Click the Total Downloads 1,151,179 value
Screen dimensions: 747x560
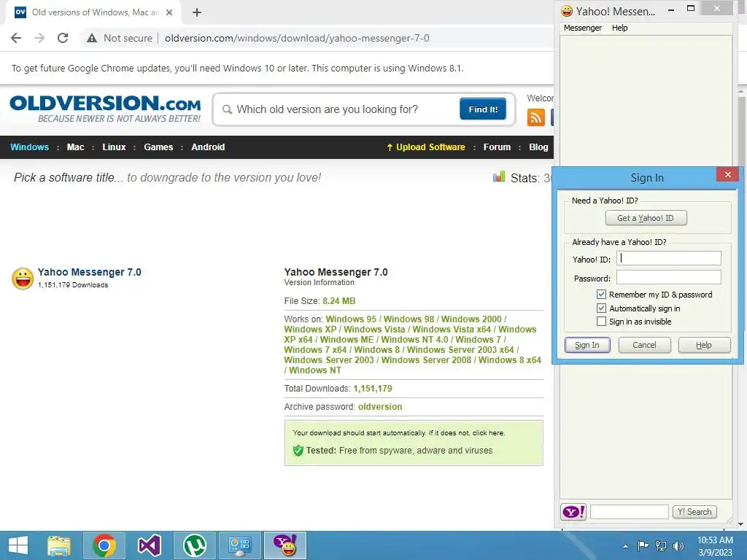tap(373, 389)
